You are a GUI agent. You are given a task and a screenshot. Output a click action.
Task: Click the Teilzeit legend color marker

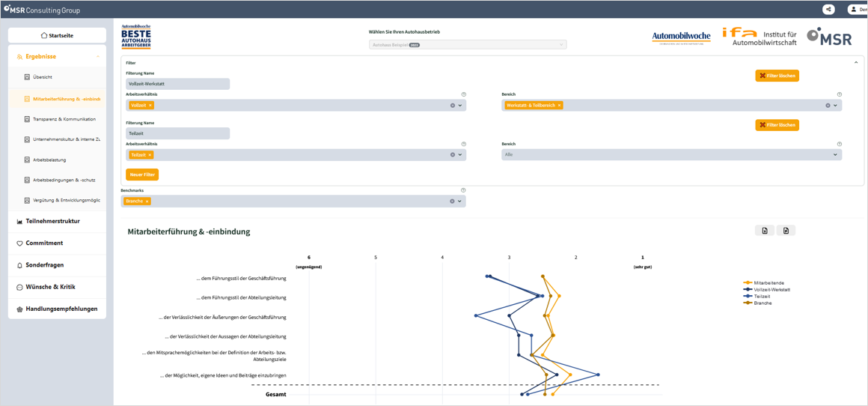pos(748,297)
